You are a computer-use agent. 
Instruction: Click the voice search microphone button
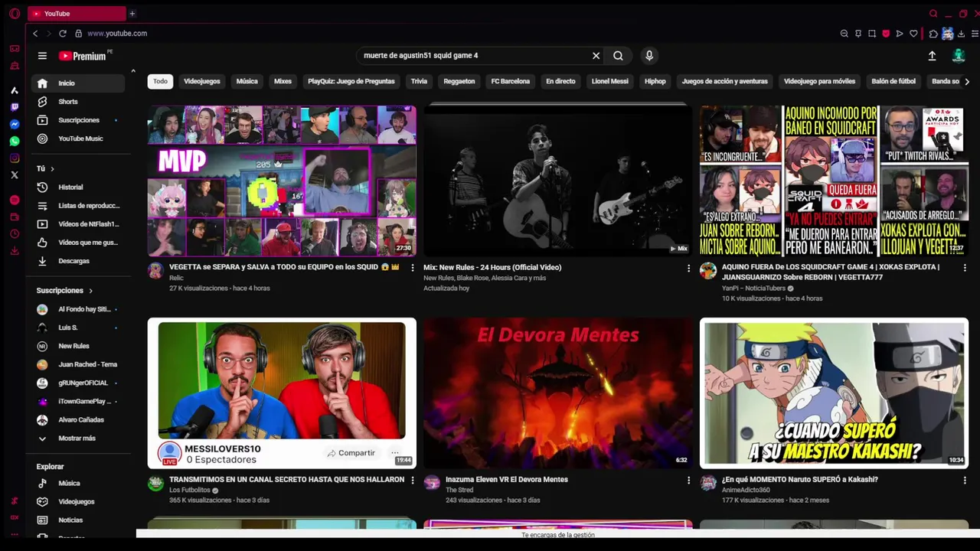(x=649, y=56)
